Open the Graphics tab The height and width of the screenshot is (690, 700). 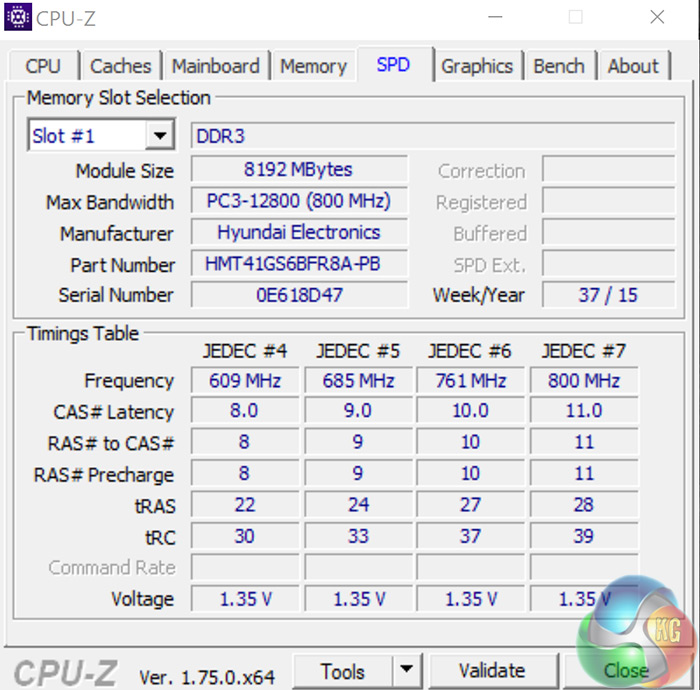pos(477,66)
